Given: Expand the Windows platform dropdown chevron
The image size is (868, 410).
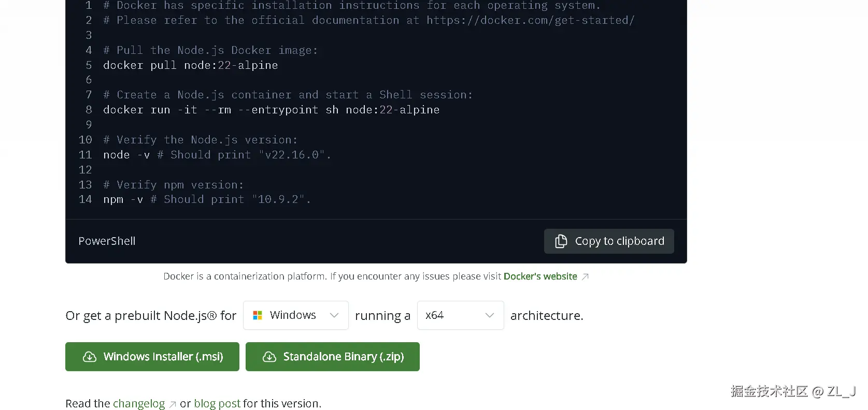Looking at the screenshot, I should coord(334,315).
